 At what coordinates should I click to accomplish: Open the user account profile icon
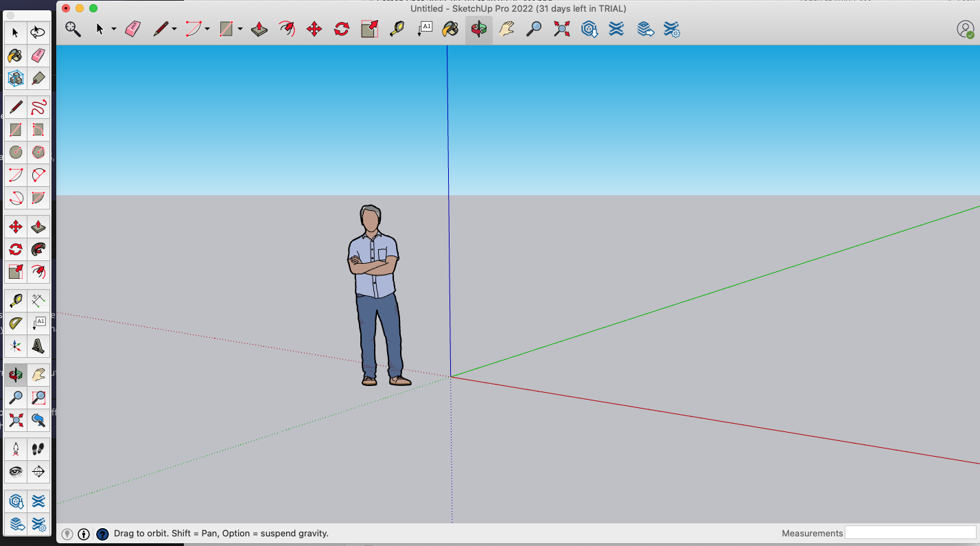(x=965, y=30)
